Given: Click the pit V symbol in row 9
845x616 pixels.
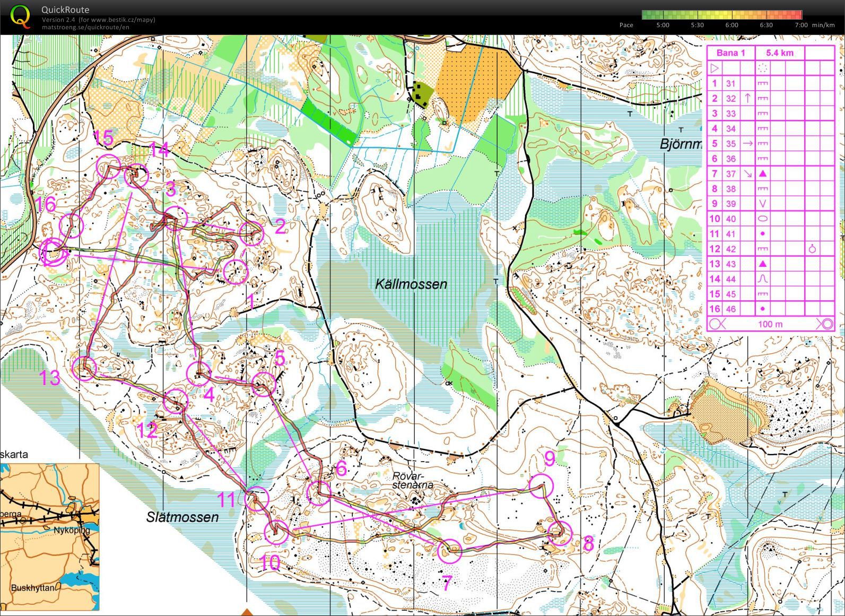Looking at the screenshot, I should click(x=763, y=204).
